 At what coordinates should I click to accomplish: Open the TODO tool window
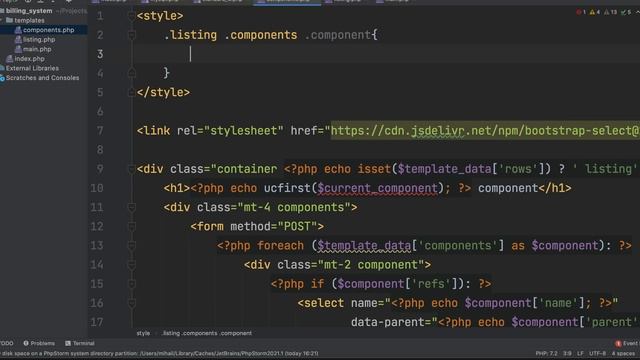coord(7,344)
